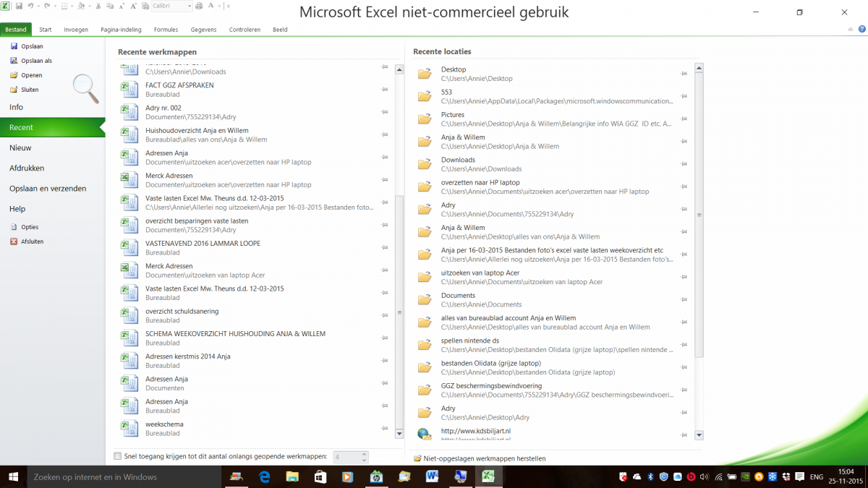Pin the VASTENAVEND 2016 LAMMAR LOOPE workbook
The height and width of the screenshot is (488, 868).
coord(385,247)
